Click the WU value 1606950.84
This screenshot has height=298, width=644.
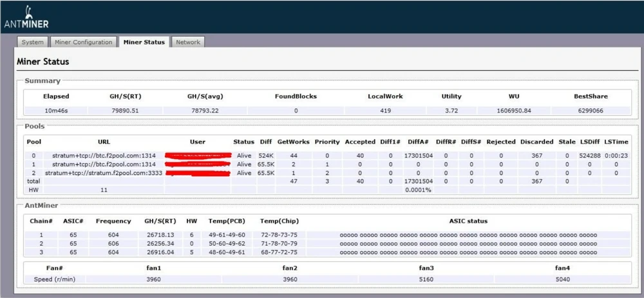coord(514,111)
